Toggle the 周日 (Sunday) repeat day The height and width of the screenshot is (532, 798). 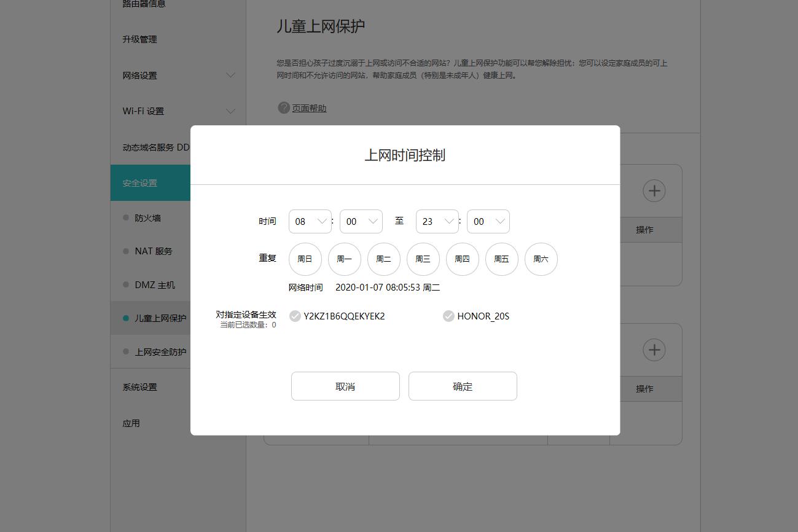(305, 259)
